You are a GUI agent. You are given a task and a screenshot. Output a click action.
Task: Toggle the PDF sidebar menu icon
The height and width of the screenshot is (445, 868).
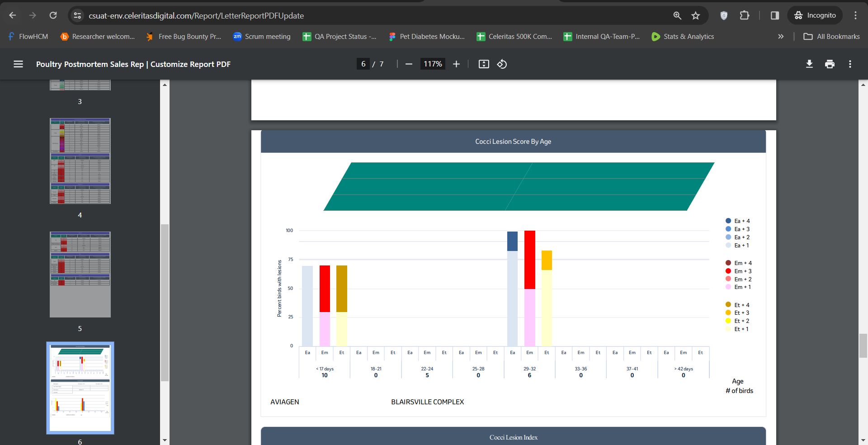(18, 64)
